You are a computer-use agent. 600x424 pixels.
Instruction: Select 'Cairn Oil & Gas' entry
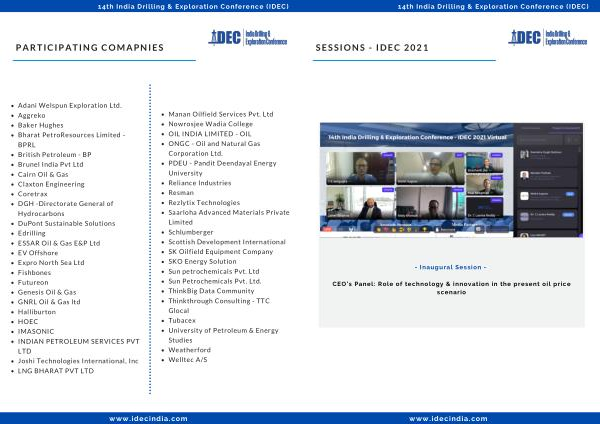coord(43,174)
